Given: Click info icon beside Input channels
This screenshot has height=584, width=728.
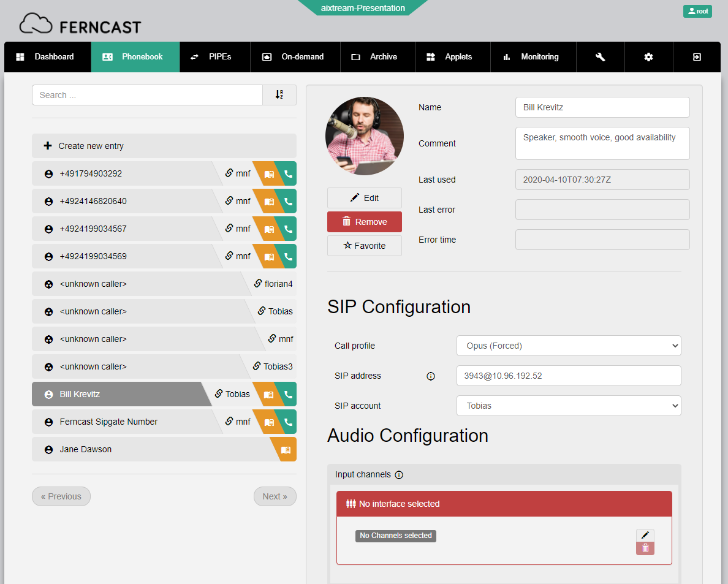Looking at the screenshot, I should pyautogui.click(x=399, y=475).
